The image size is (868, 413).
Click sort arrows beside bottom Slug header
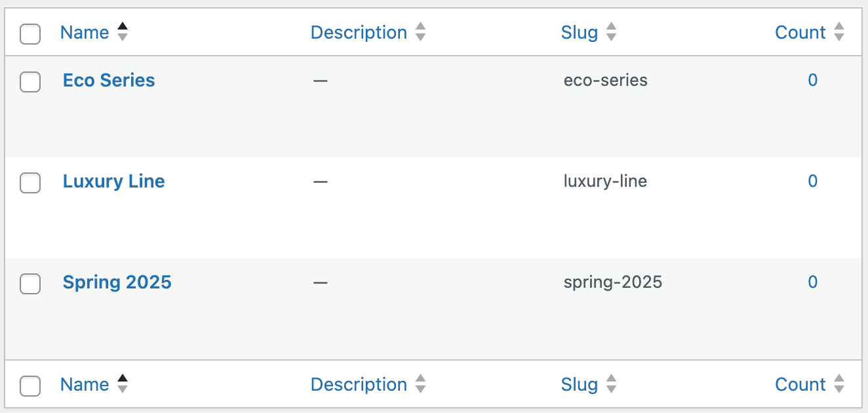click(611, 384)
